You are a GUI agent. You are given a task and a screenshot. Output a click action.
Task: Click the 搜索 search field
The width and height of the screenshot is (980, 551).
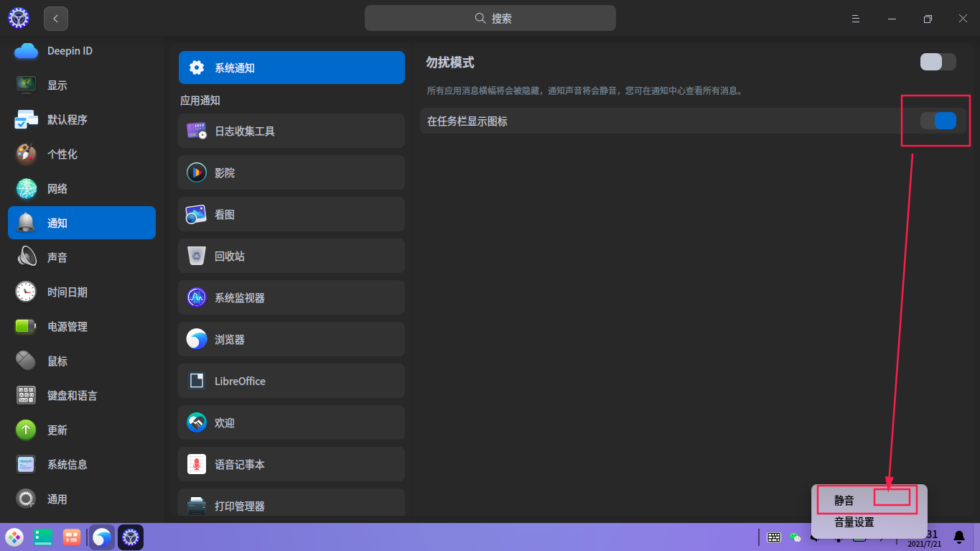[x=490, y=19]
